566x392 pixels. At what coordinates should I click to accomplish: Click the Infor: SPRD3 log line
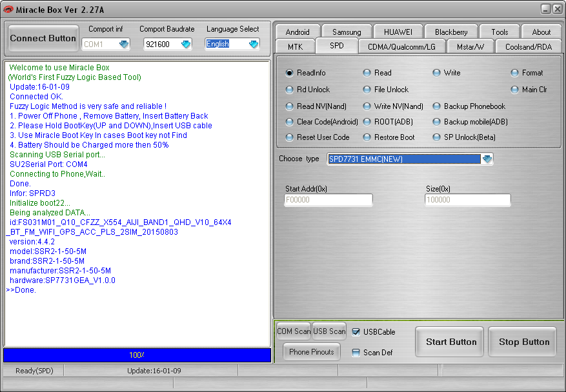[x=32, y=193]
